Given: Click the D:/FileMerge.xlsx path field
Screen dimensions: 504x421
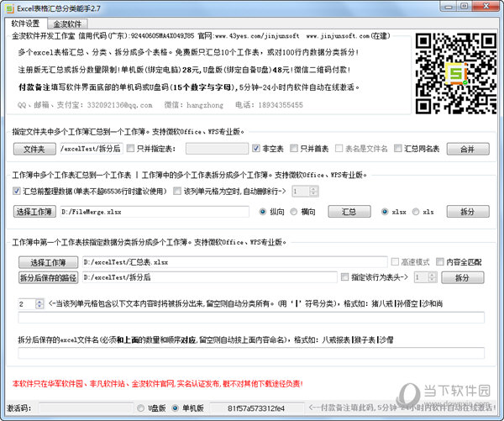Looking at the screenshot, I should point(155,212).
